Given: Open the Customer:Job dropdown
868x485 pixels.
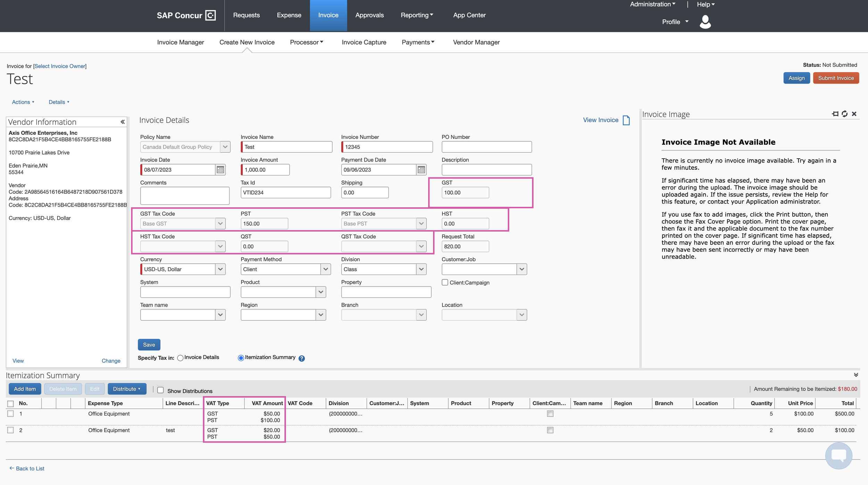Looking at the screenshot, I should point(521,269).
